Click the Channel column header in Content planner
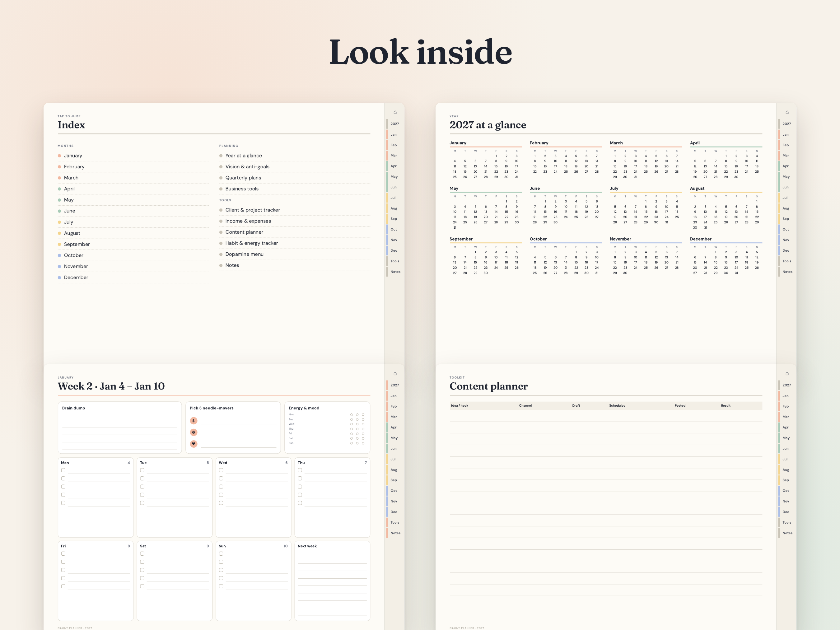 coord(525,406)
